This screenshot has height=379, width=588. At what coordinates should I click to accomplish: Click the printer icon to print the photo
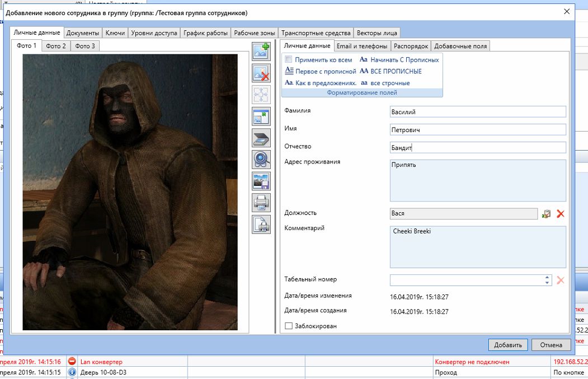pos(261,203)
